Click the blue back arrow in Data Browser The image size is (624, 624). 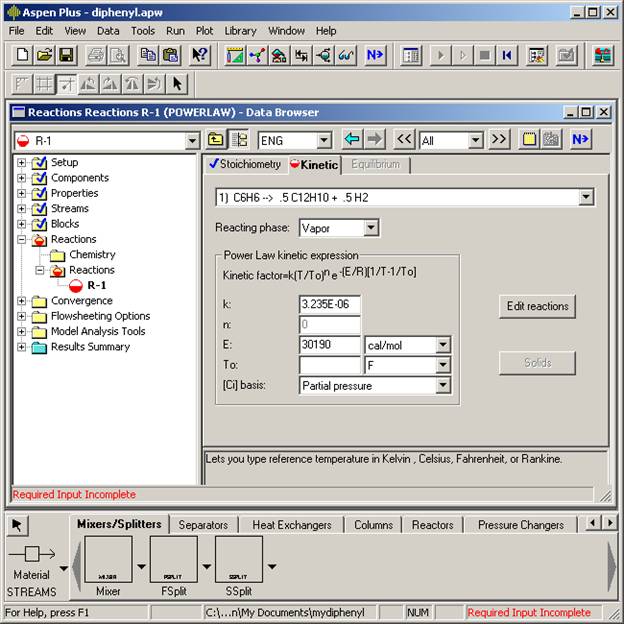coord(351,140)
